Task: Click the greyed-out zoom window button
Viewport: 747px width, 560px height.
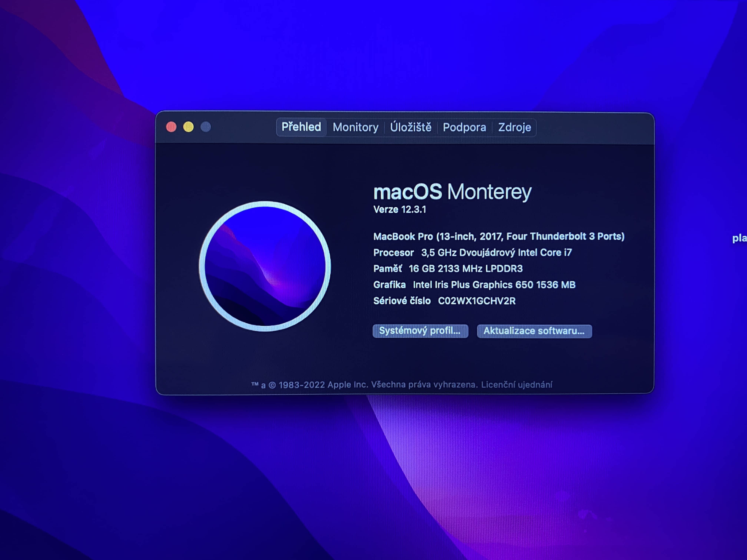Action: tap(206, 127)
